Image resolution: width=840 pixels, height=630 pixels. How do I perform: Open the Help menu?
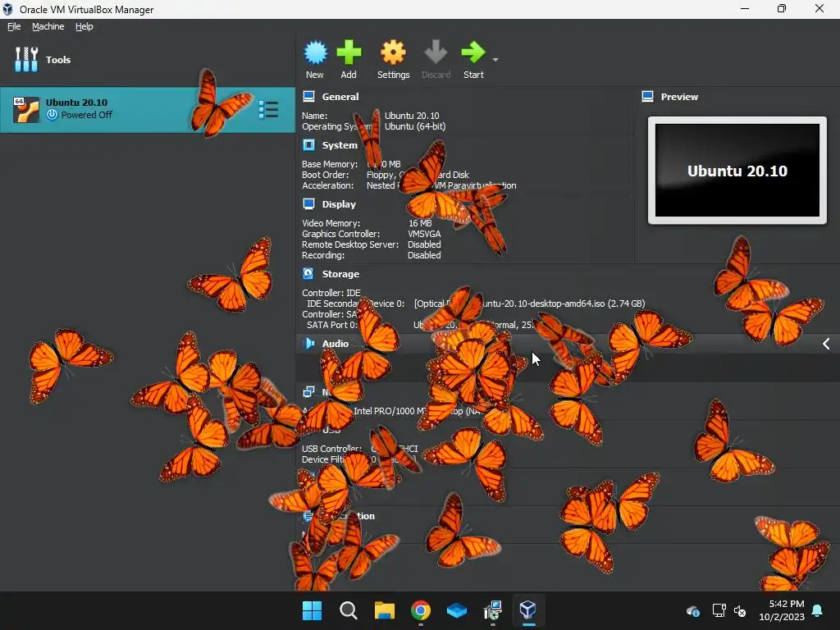click(x=84, y=26)
